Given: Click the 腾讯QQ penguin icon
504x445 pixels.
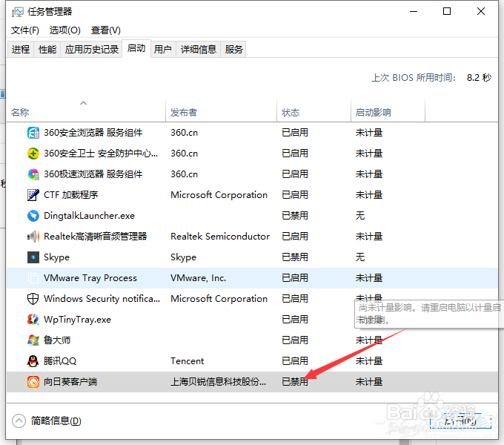Looking at the screenshot, I should tap(33, 360).
